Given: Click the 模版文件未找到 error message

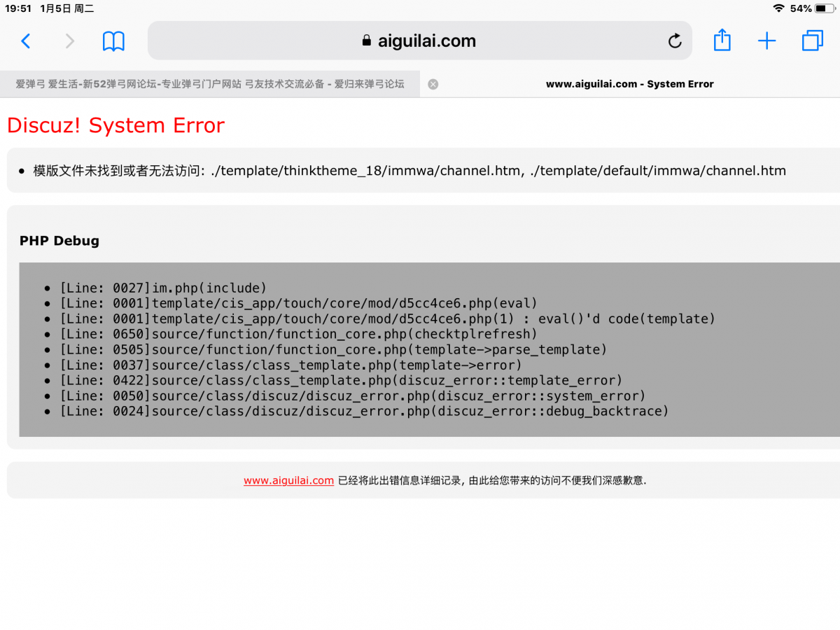Looking at the screenshot, I should point(409,170).
